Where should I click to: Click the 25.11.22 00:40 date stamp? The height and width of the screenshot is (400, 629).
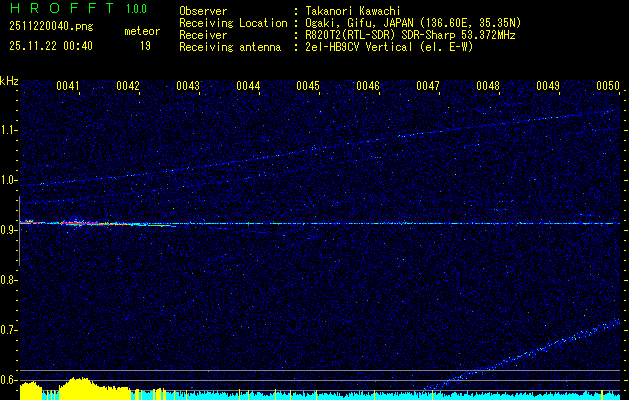tap(50, 45)
